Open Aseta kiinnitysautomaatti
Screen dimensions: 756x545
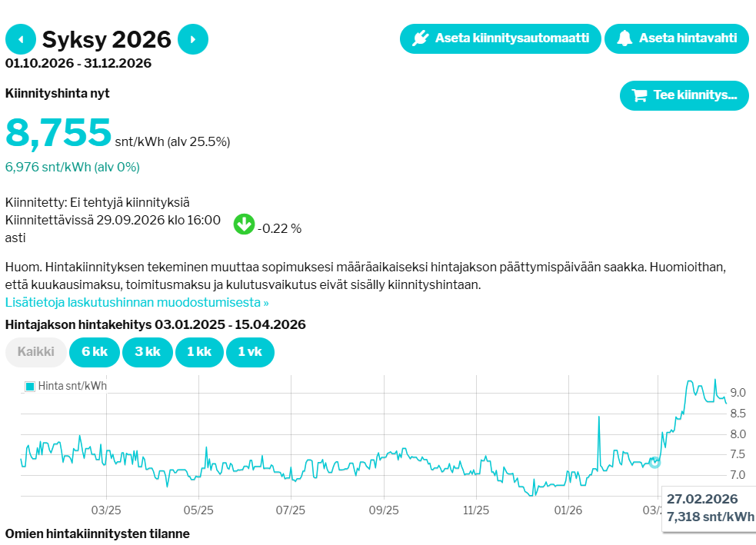coord(500,38)
